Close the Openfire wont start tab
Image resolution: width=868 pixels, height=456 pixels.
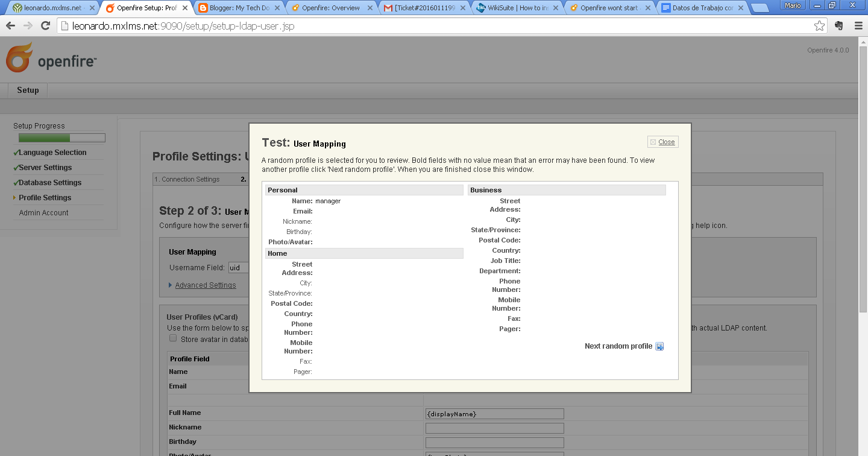[649, 8]
